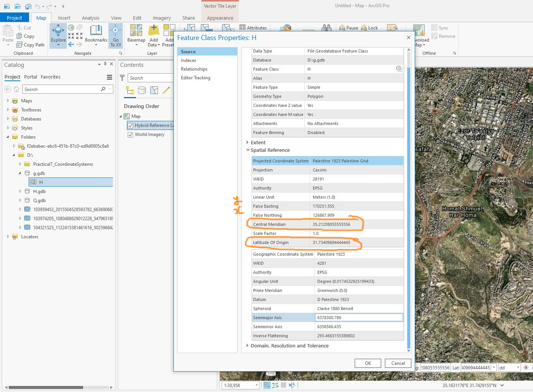
Task: Open the Analysis ribbon tab
Action: pos(90,18)
